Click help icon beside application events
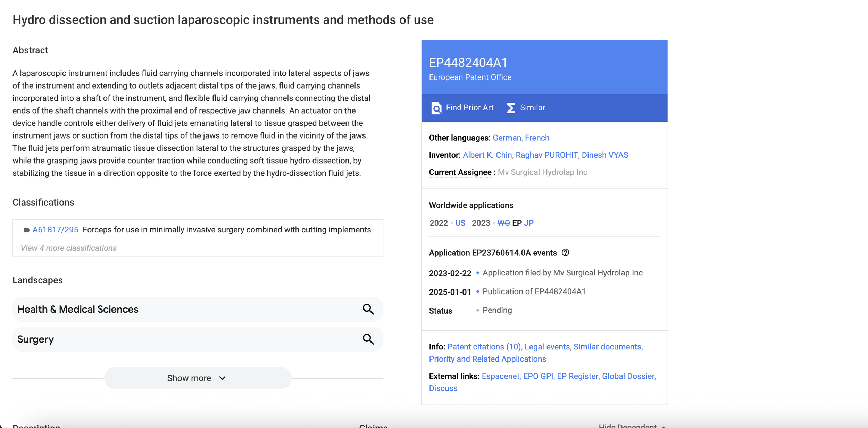The image size is (868, 428). tap(565, 253)
